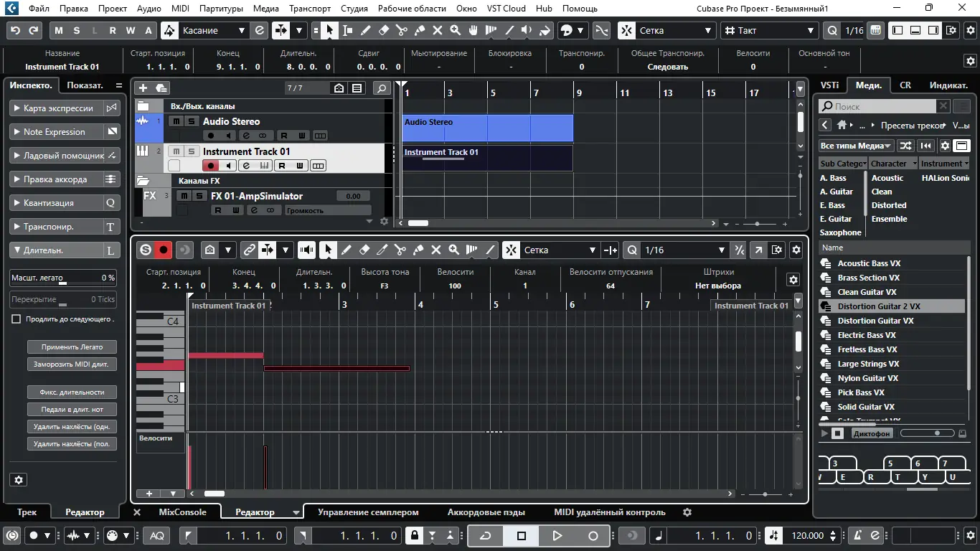
Task: Adjust the 'Масшт. легато' slider
Action: point(63,278)
